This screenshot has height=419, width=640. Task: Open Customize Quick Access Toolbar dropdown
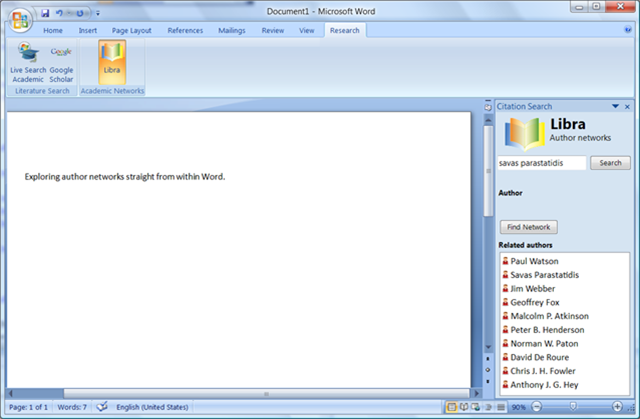[98, 13]
